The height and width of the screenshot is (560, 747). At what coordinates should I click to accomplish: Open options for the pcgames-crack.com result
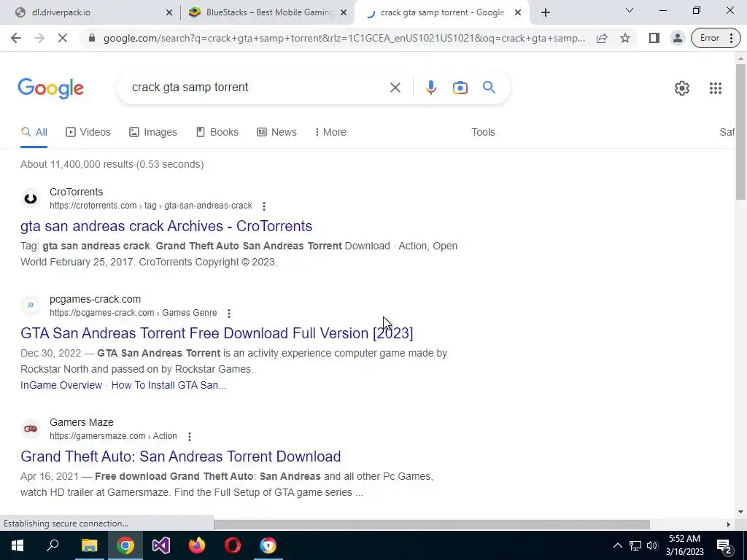(x=228, y=314)
